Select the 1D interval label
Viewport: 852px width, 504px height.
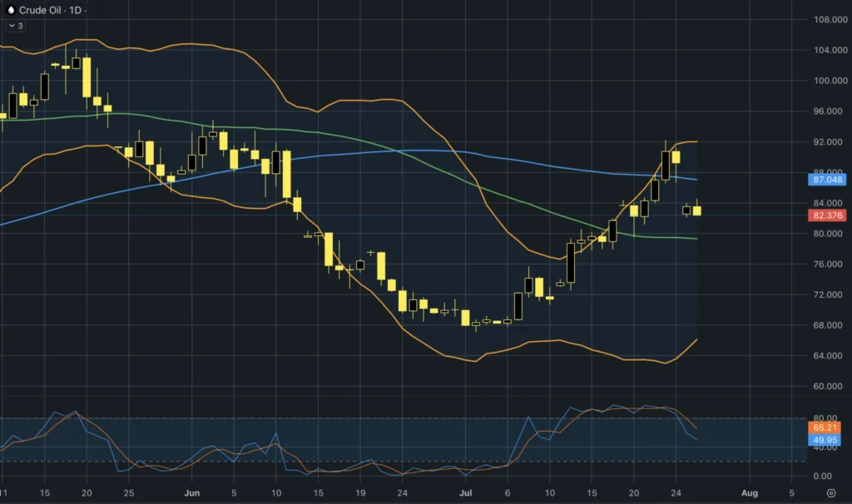point(75,10)
